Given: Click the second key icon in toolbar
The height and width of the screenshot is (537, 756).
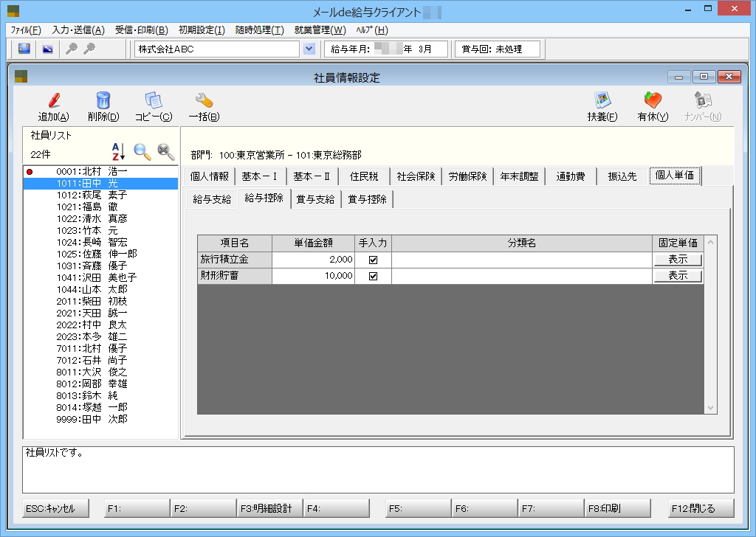Looking at the screenshot, I should (x=89, y=49).
